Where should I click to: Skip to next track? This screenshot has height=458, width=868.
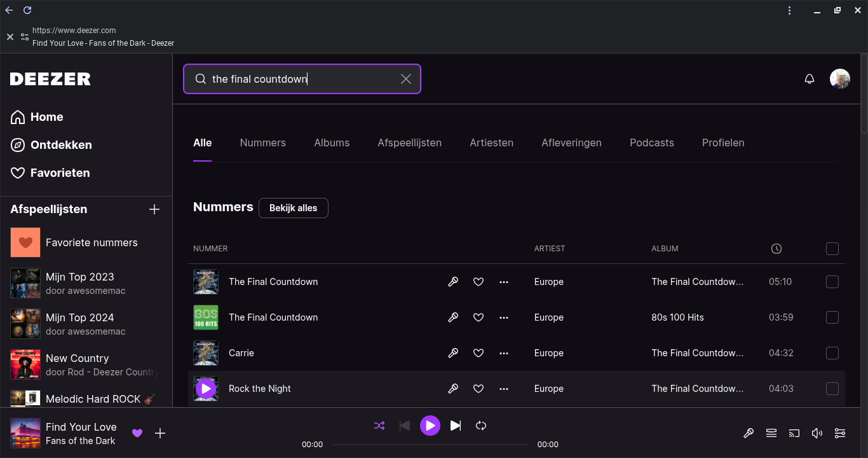point(456,426)
